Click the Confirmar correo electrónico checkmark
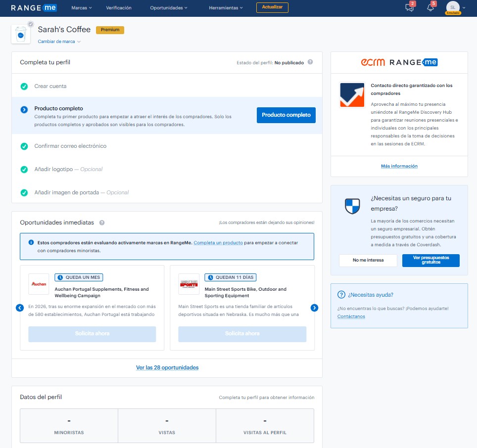Viewport: 477px width, 448px height. [24, 146]
